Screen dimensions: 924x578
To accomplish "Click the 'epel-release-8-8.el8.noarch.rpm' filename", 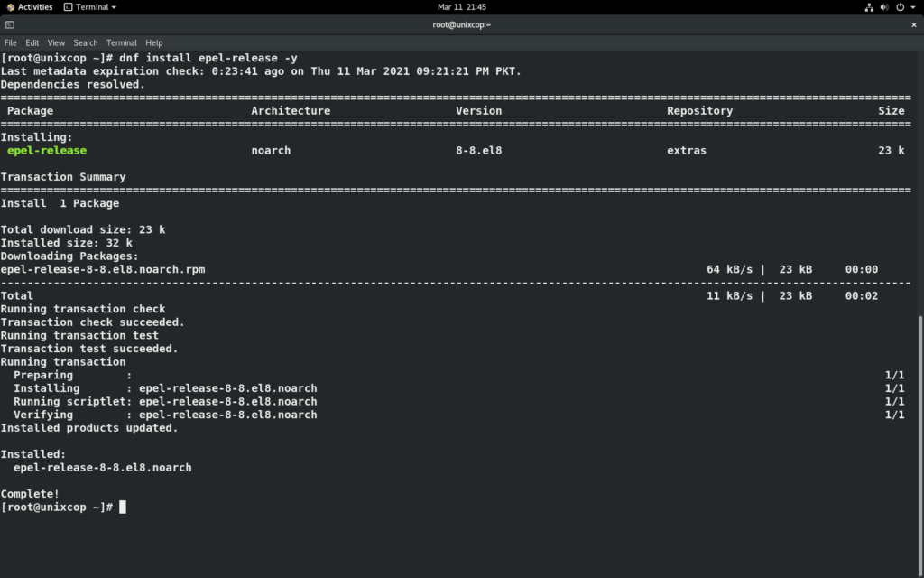I will point(103,269).
